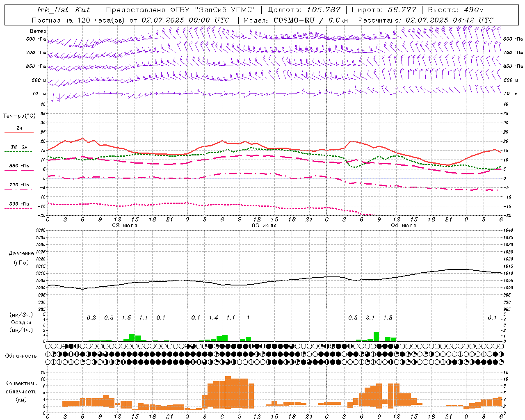The image size is (525, 420).
Task: Click the 700 гПа temperature legend entry
Action: pos(19,185)
